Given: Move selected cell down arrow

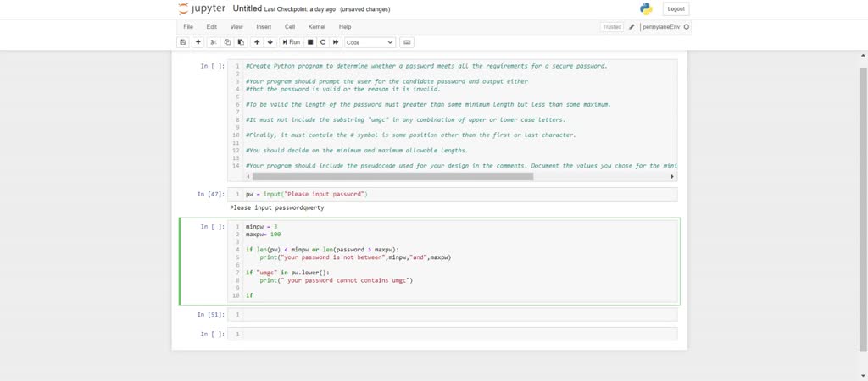Looking at the screenshot, I should (x=270, y=42).
